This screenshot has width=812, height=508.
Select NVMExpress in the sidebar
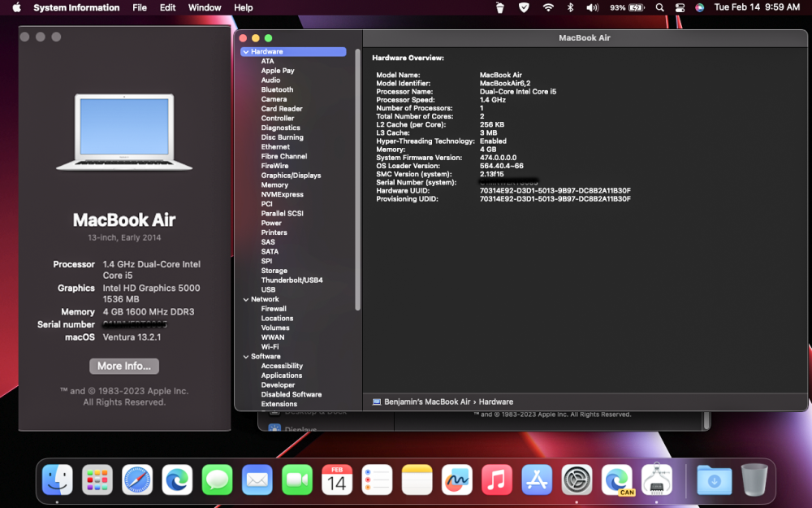pyautogui.click(x=283, y=194)
